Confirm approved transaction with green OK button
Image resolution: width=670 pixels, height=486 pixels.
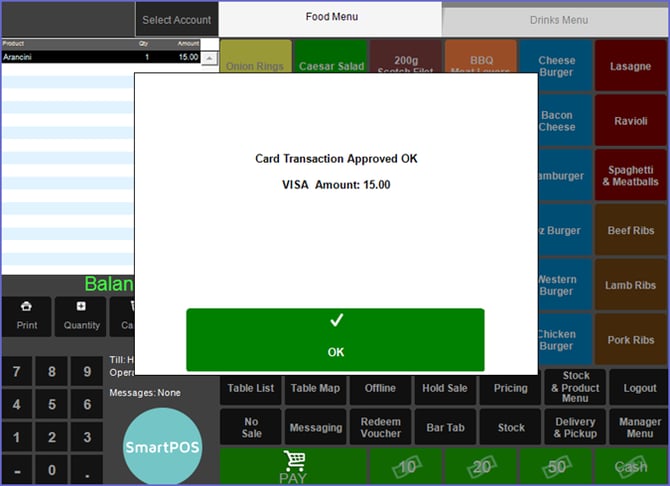pyautogui.click(x=335, y=339)
